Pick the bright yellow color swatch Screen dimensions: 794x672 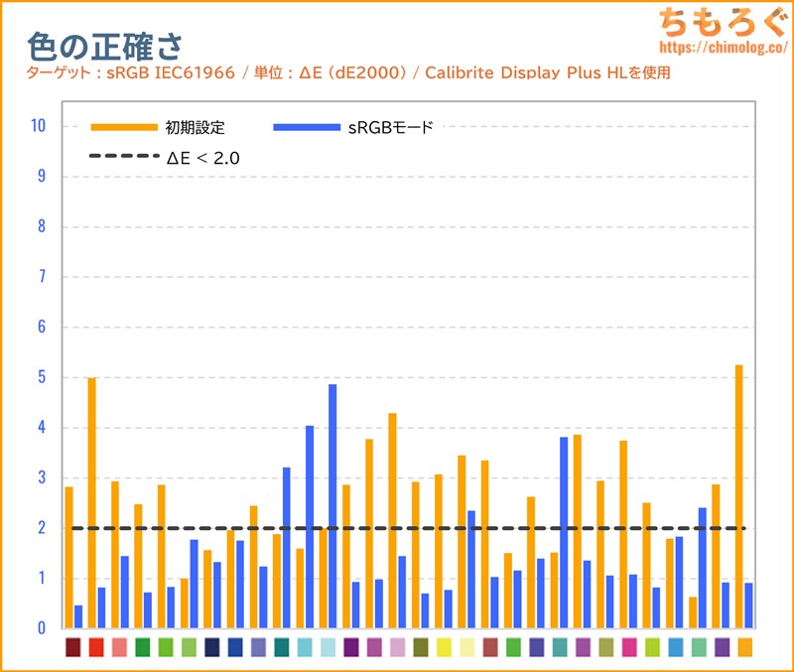coord(444,647)
